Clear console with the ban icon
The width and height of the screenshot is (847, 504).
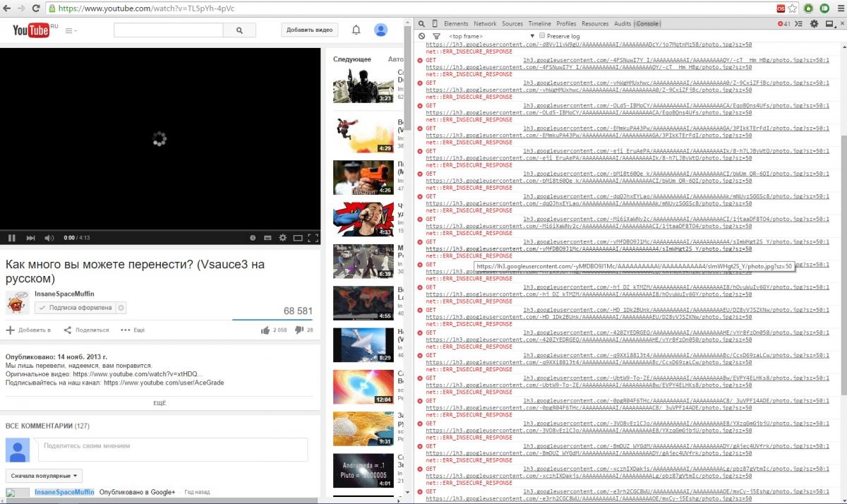[421, 35]
